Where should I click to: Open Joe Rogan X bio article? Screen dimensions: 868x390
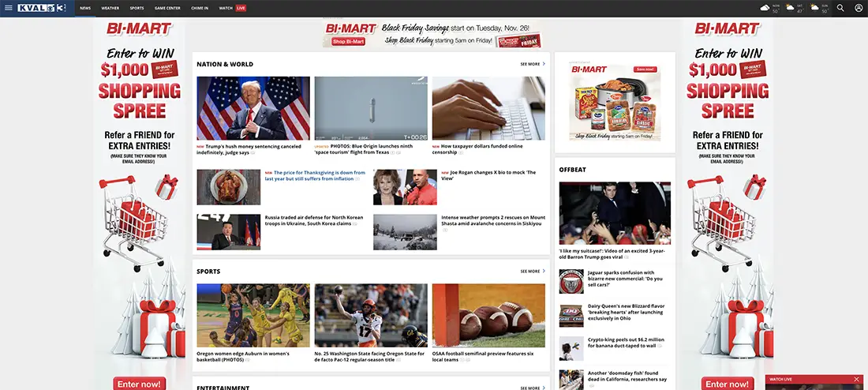point(490,175)
